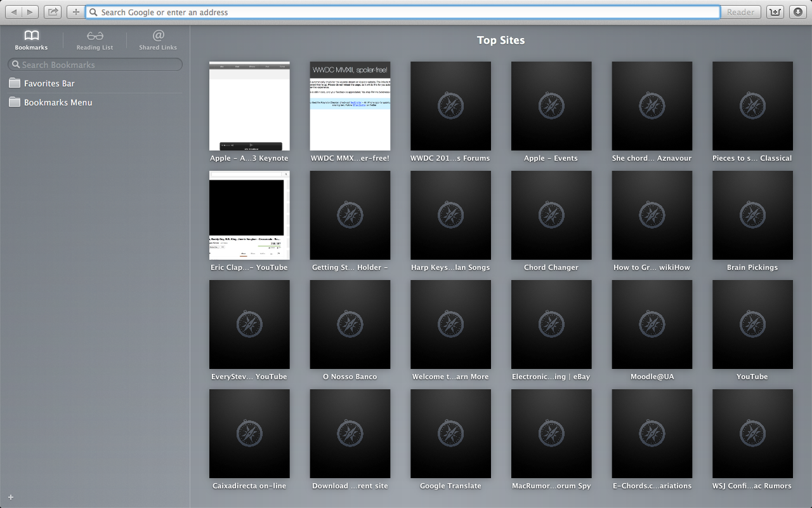Open the Download torrent site thumbnail
Viewport: 812px width, 508px height.
(x=350, y=434)
